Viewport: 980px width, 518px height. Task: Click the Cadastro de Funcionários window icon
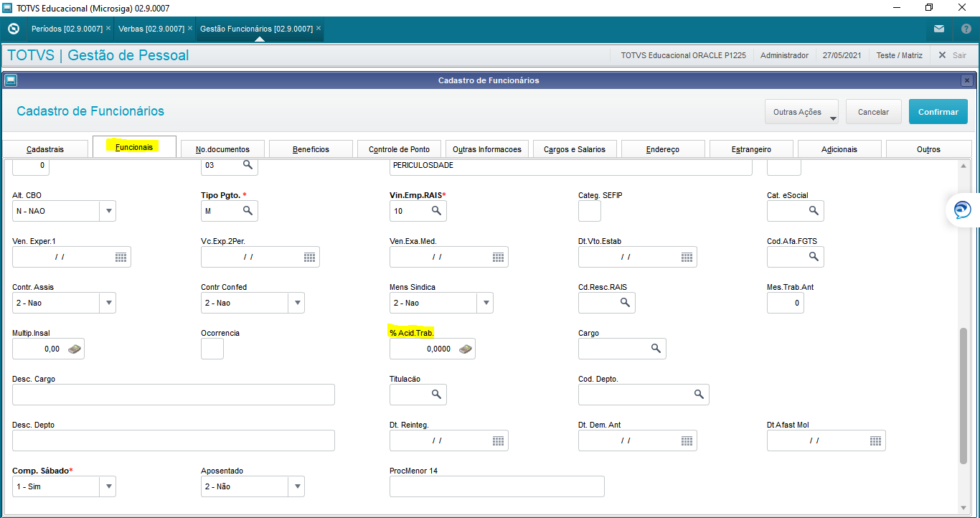click(10, 80)
